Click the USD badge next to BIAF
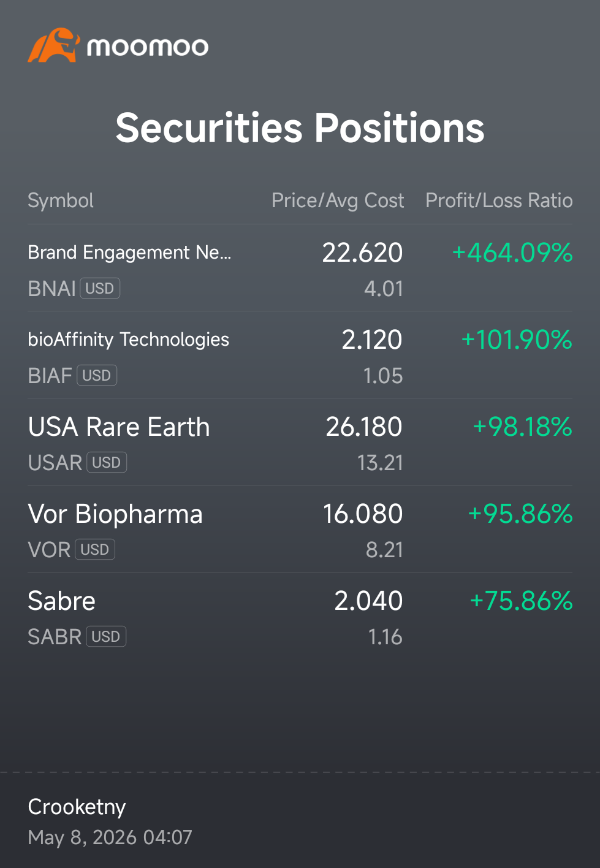The width and height of the screenshot is (600, 868). tap(97, 375)
